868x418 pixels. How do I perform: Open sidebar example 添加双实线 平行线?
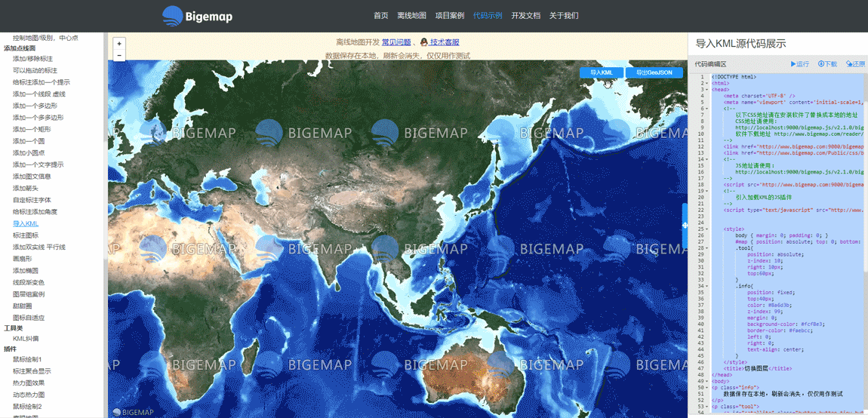(x=39, y=247)
